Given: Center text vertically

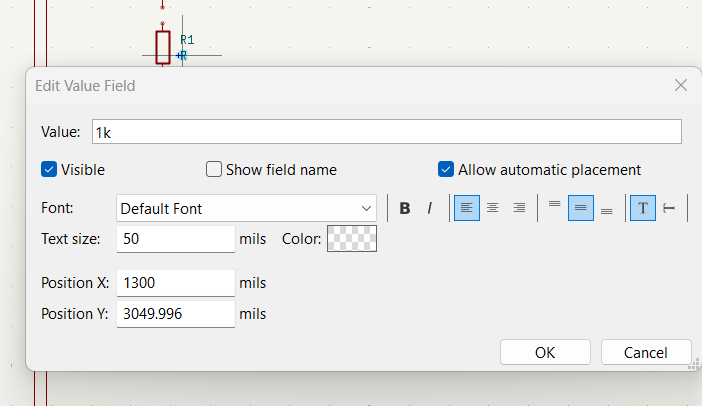Looking at the screenshot, I should coord(581,208).
